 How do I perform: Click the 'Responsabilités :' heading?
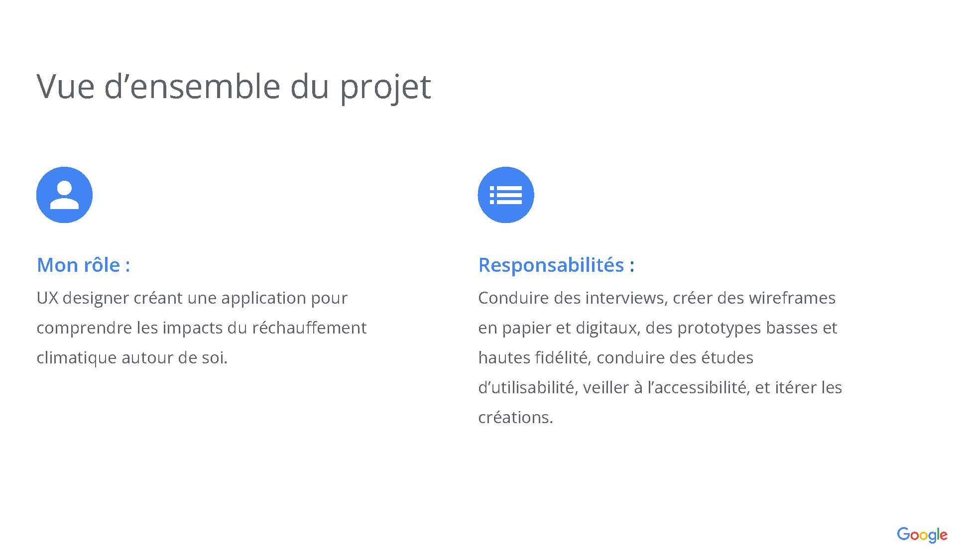pos(556,265)
